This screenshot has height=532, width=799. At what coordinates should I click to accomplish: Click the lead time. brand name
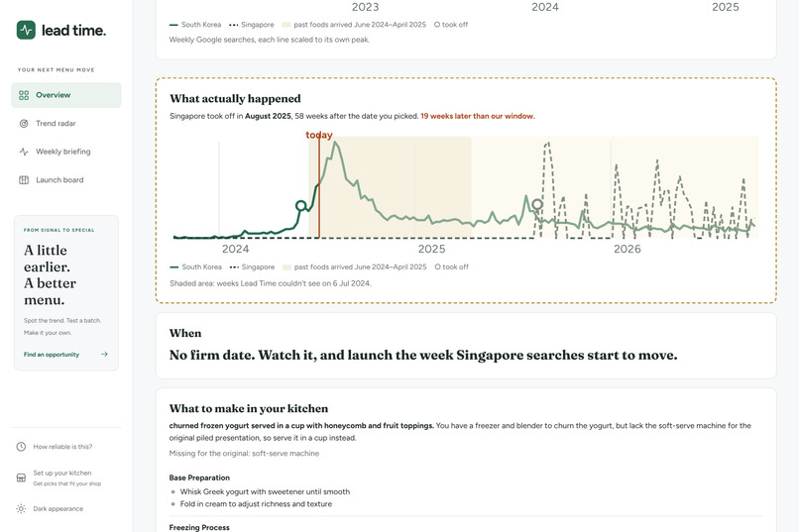(74, 31)
